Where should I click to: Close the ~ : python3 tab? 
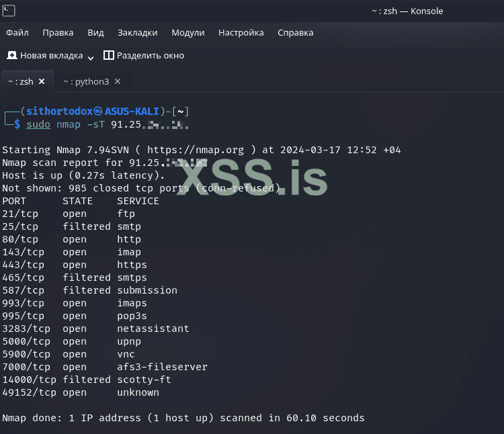(118, 81)
